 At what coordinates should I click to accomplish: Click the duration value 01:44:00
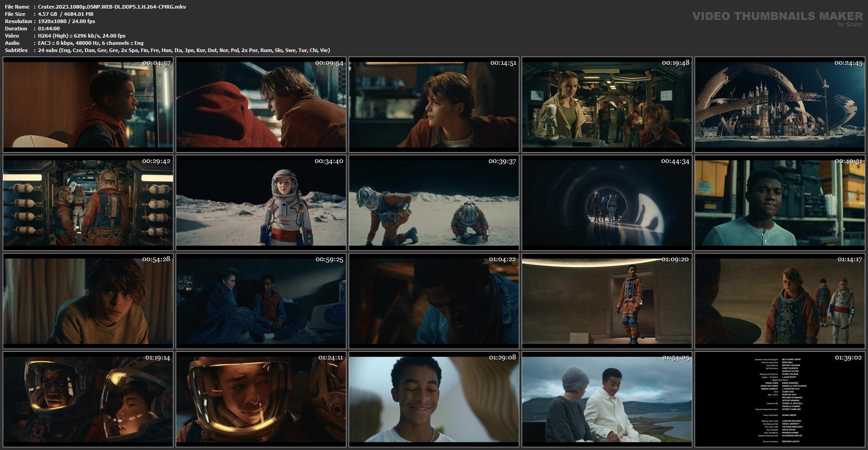coord(49,29)
